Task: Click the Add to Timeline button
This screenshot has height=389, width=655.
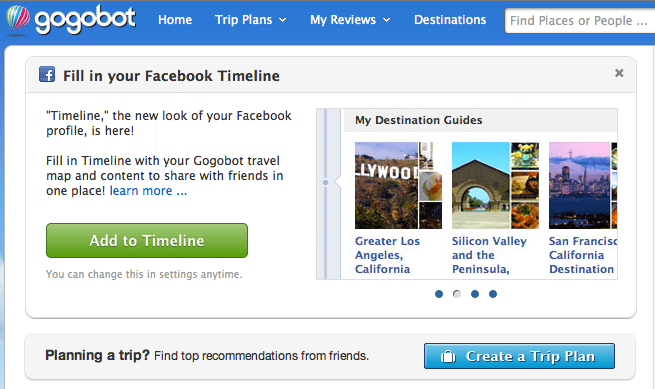Action: click(147, 240)
